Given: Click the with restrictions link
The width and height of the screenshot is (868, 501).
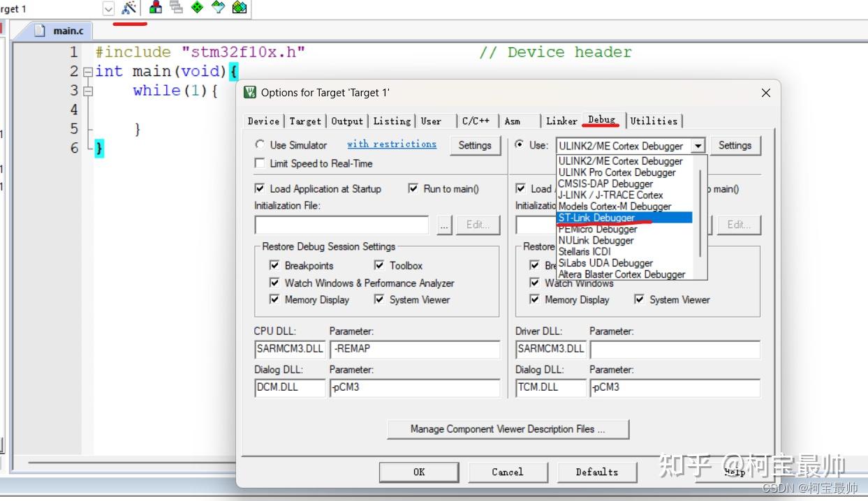Looking at the screenshot, I should pyautogui.click(x=391, y=144).
